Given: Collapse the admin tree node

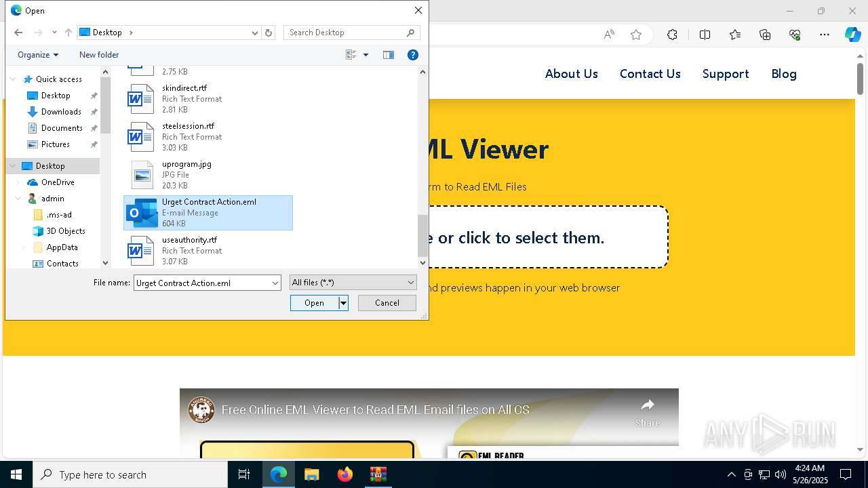Looking at the screenshot, I should point(18,199).
